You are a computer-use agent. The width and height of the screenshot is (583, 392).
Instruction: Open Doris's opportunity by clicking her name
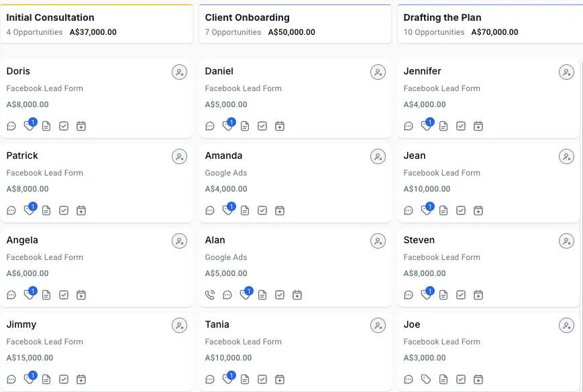18,71
